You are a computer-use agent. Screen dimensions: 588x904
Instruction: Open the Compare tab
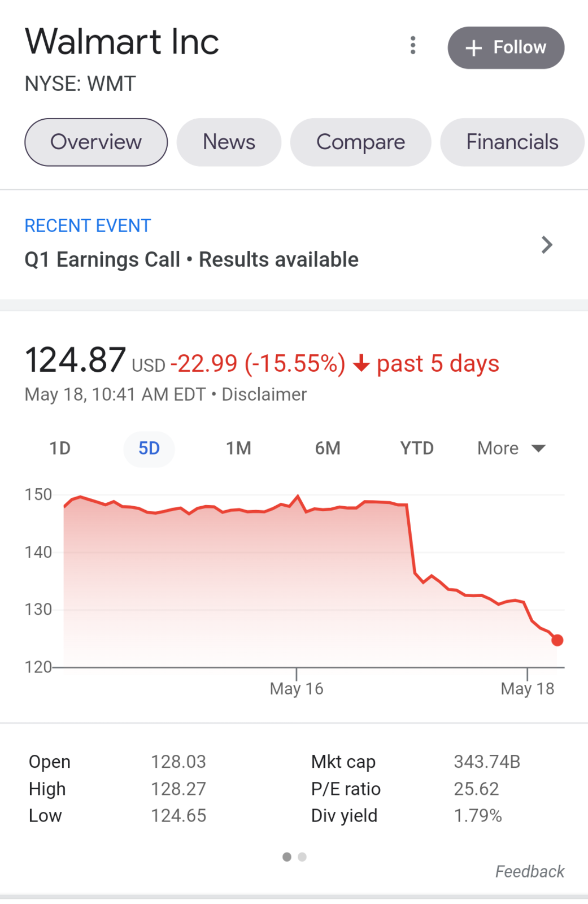(360, 142)
